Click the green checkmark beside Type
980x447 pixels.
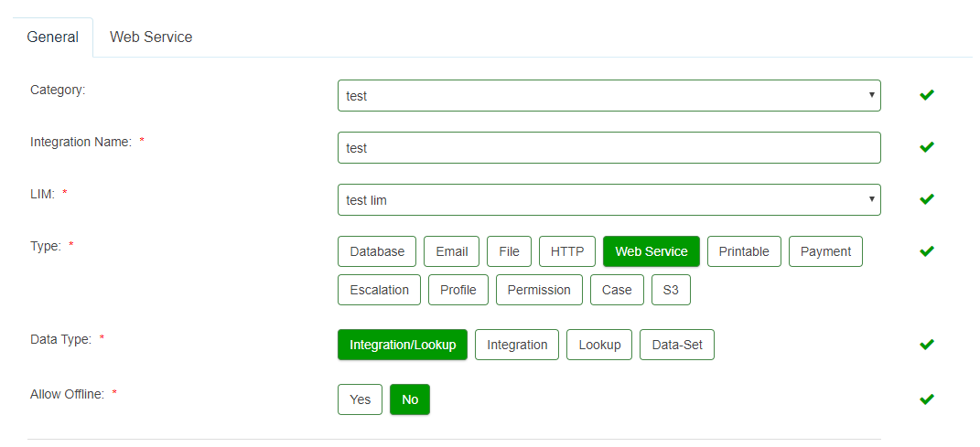click(x=926, y=251)
